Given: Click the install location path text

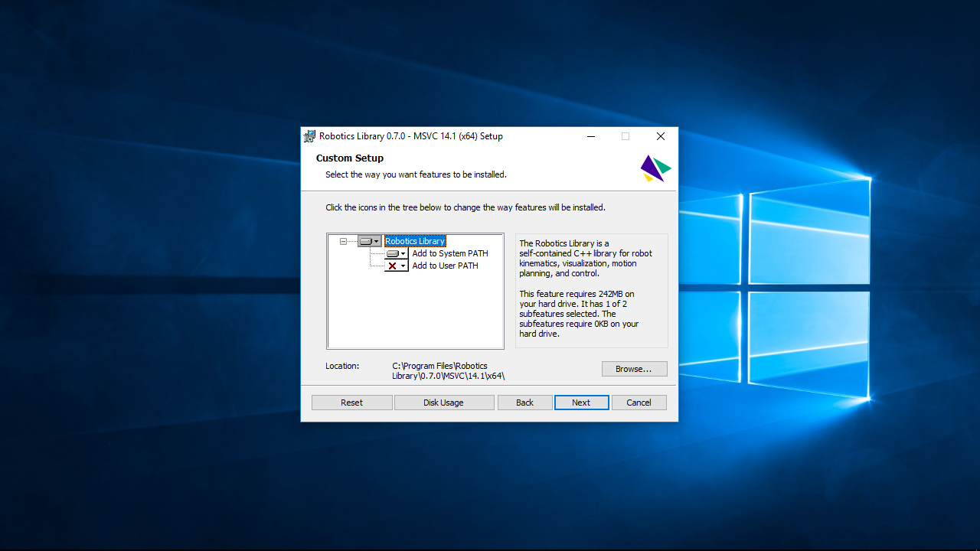Looking at the screenshot, I should coord(449,371).
